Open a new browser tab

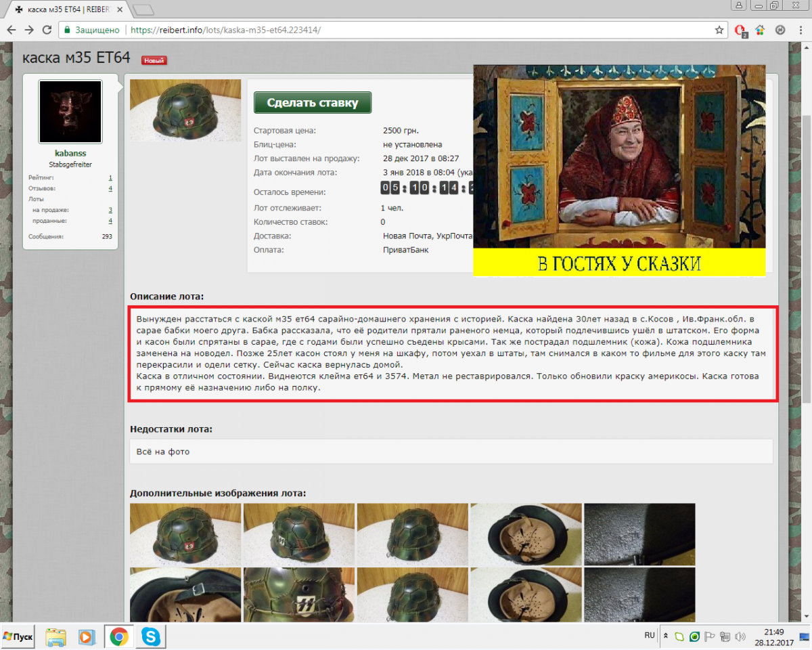click(x=143, y=10)
